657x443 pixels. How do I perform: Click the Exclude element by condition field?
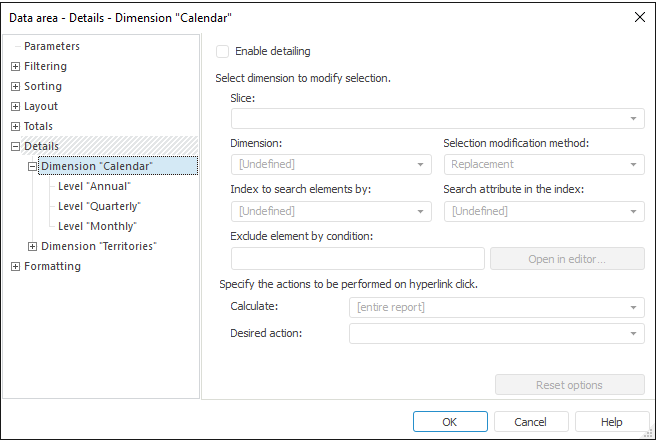coord(357,259)
